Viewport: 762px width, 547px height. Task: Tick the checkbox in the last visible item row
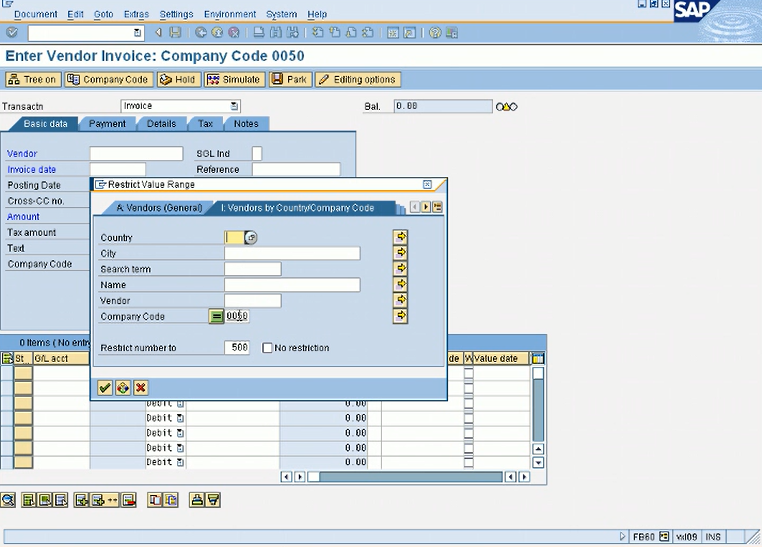tap(468, 462)
